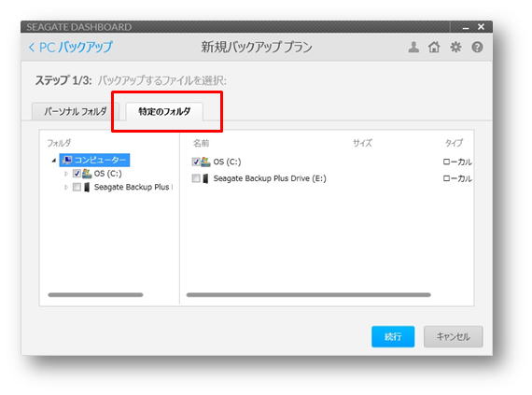Click Seagate drive icon in file list
The image size is (532, 395).
click(x=205, y=178)
